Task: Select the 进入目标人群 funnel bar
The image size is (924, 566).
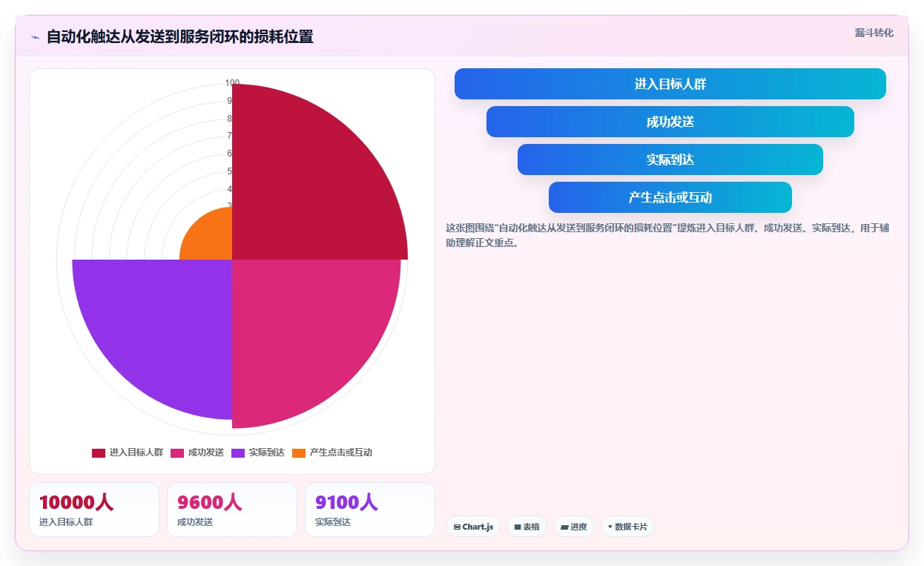Action: tap(670, 84)
